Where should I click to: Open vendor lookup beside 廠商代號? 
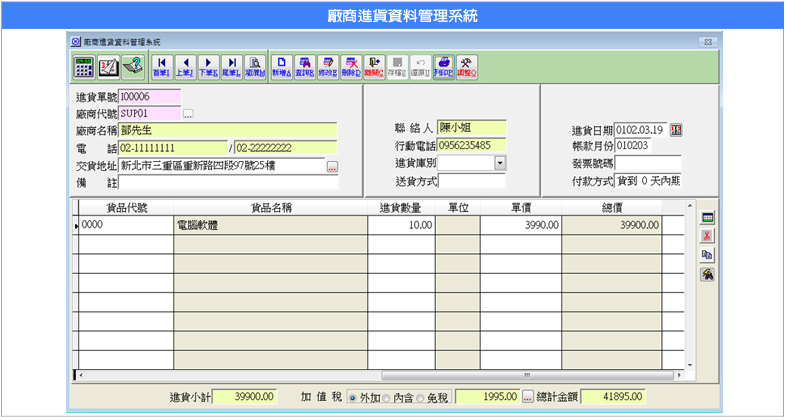pos(187,114)
